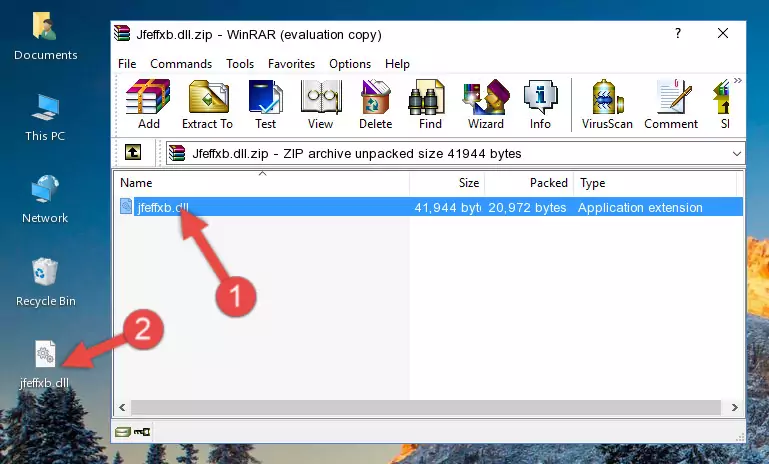The image size is (769, 464).
Task: Open the File menu
Action: coord(127,64)
